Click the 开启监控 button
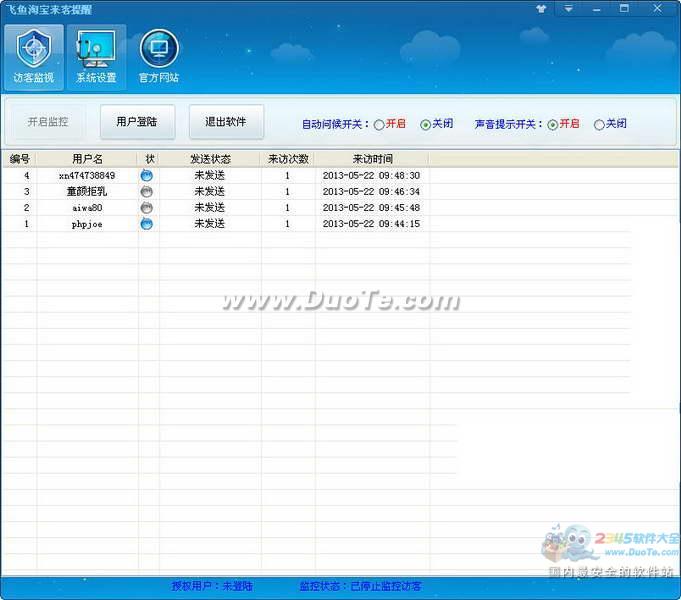Image resolution: width=681 pixels, height=600 pixels. [x=48, y=122]
